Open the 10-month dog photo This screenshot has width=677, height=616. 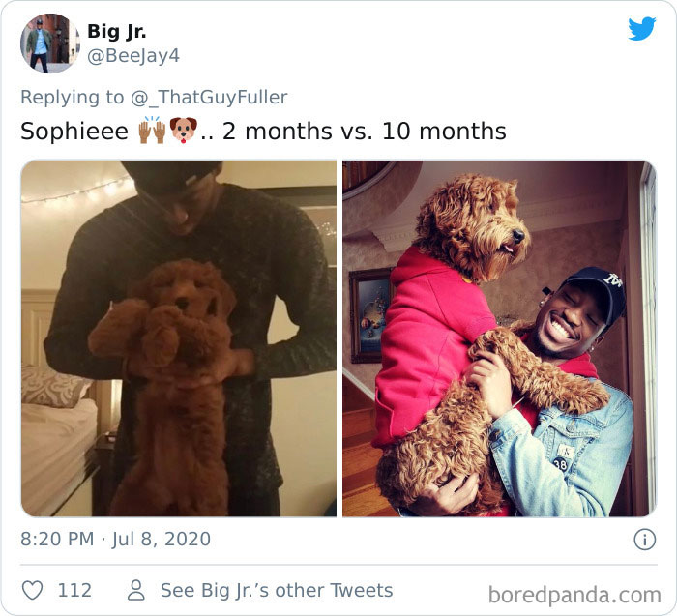500,338
